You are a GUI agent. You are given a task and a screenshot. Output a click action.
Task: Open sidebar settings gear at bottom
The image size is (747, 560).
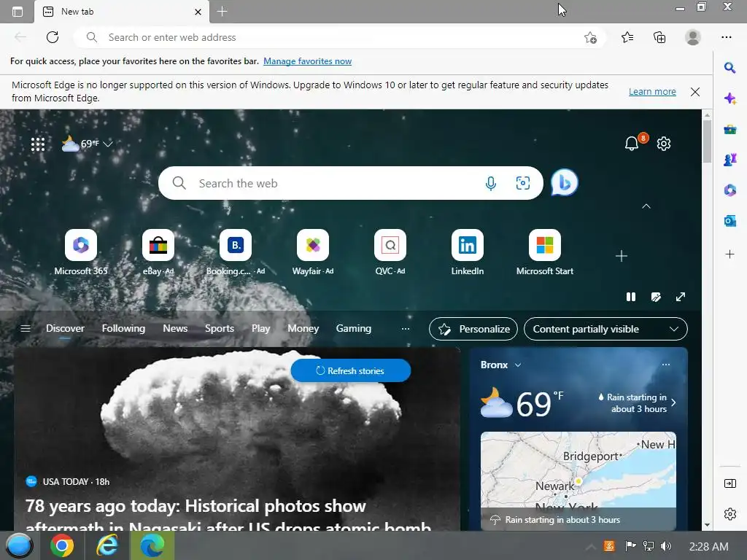[x=729, y=514]
